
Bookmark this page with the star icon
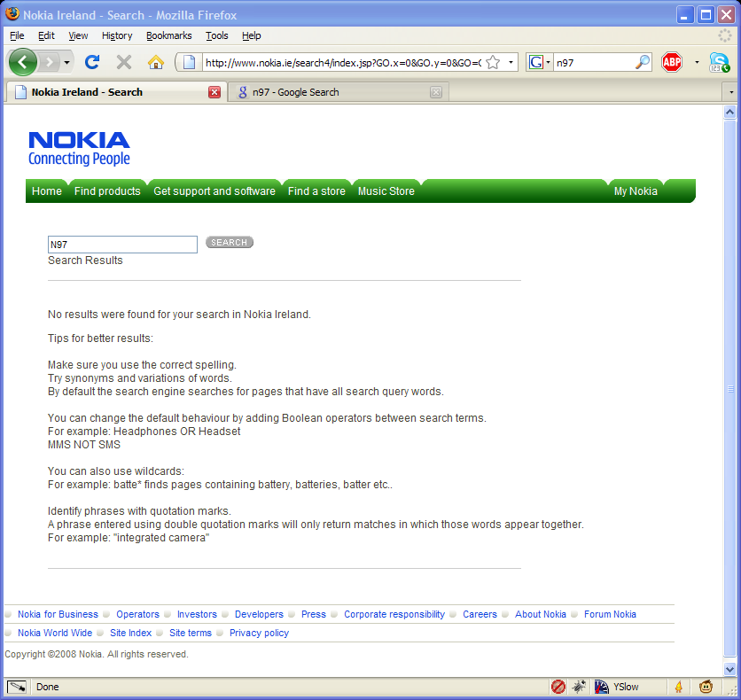point(493,62)
